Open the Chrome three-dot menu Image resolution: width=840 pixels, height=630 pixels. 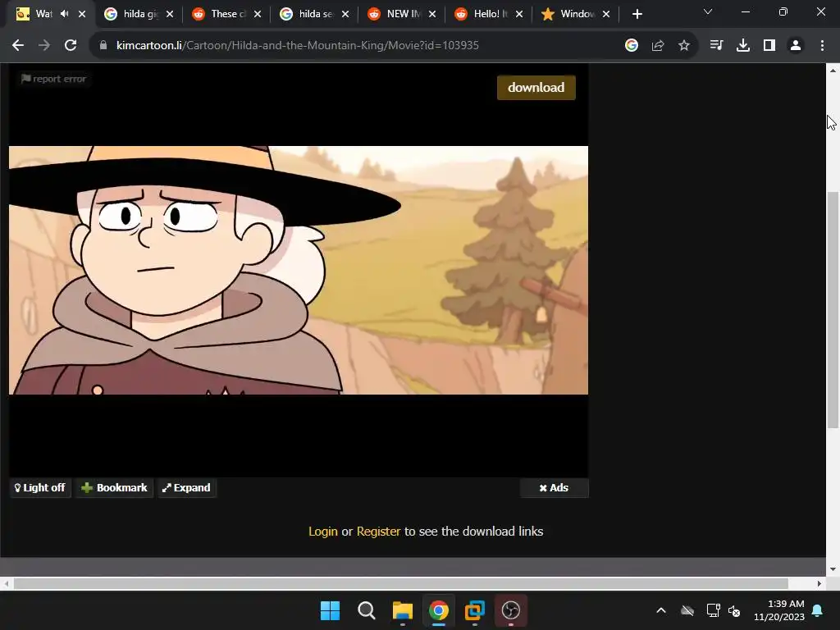822,46
